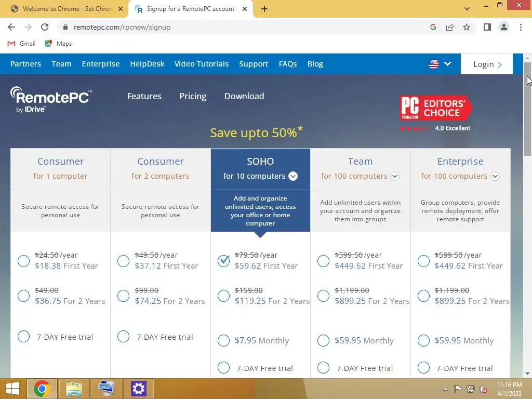This screenshot has width=532, height=399.
Task: Click the padlock site info icon
Action: (65, 27)
